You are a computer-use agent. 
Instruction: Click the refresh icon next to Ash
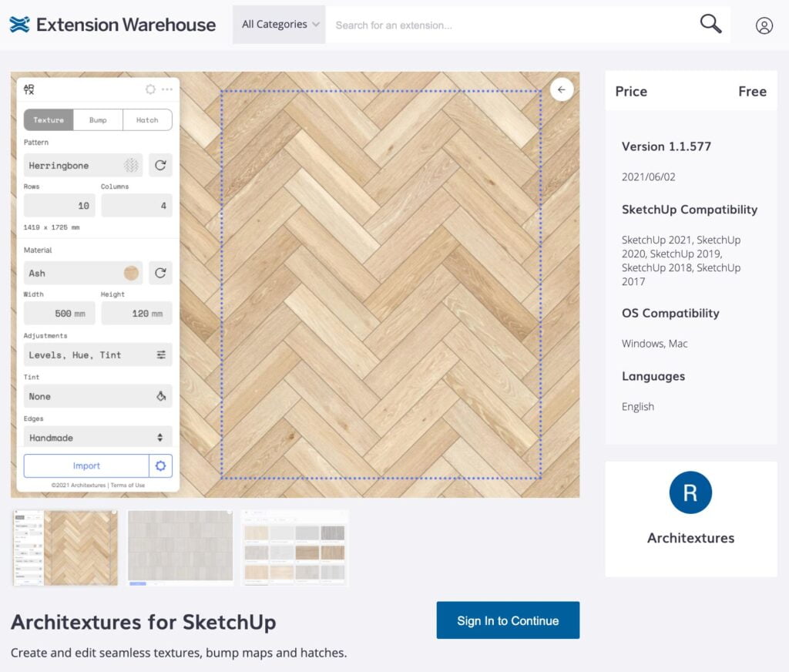point(160,273)
